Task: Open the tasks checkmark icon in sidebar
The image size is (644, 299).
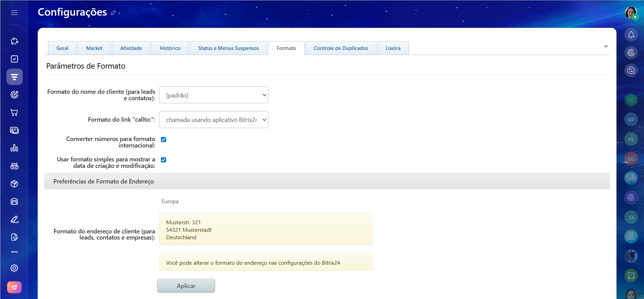Action: 14,59
